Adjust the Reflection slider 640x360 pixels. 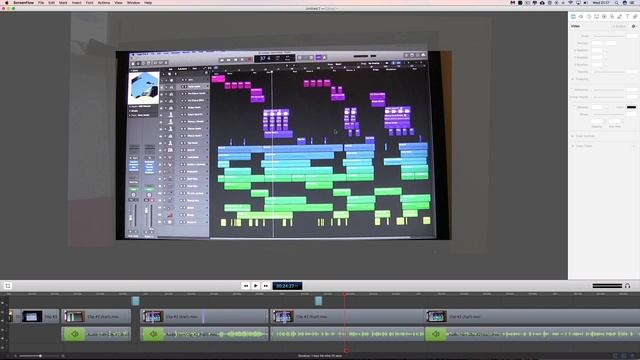point(608,90)
